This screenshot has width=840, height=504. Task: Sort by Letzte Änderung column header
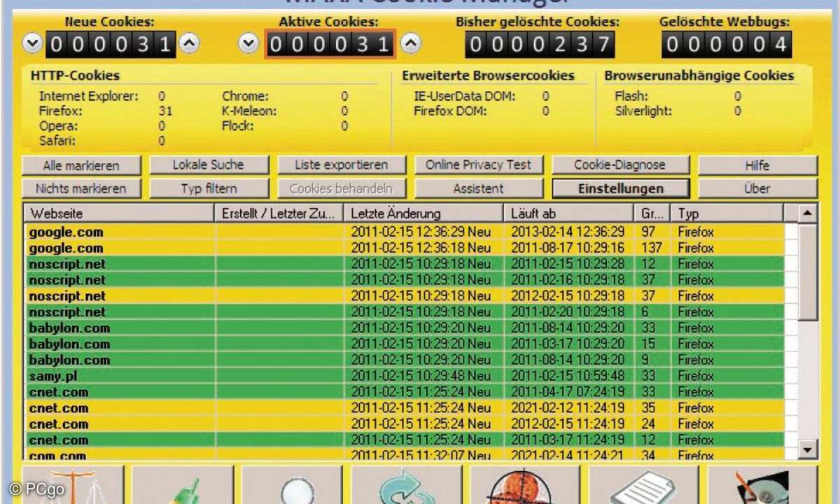424,213
